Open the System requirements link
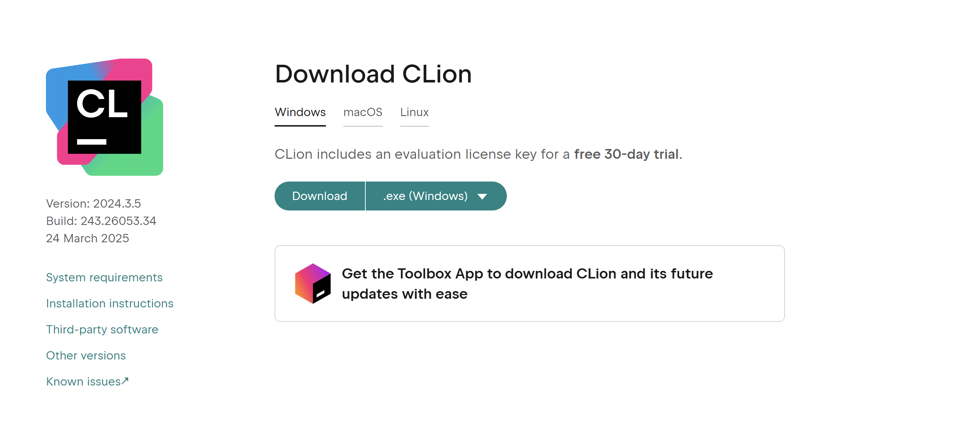This screenshot has height=430, width=980. coord(104,277)
